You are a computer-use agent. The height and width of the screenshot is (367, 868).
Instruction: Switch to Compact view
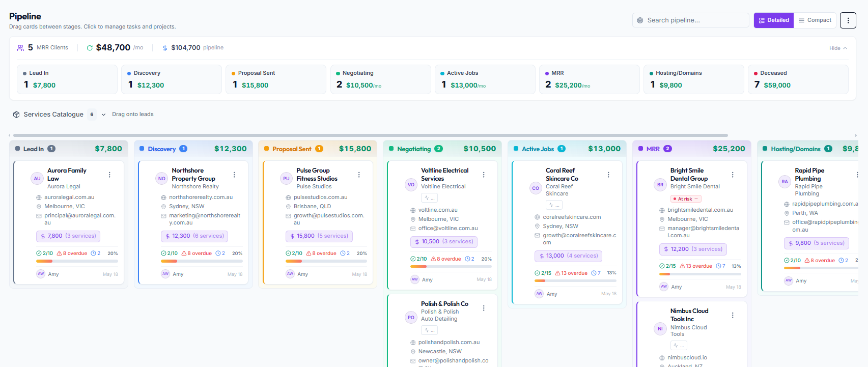point(815,20)
